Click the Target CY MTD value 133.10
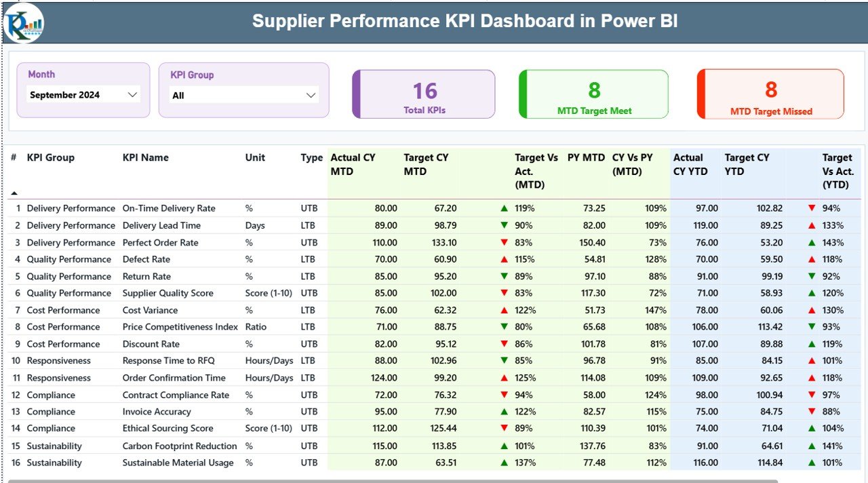The image size is (868, 483). 443,242
